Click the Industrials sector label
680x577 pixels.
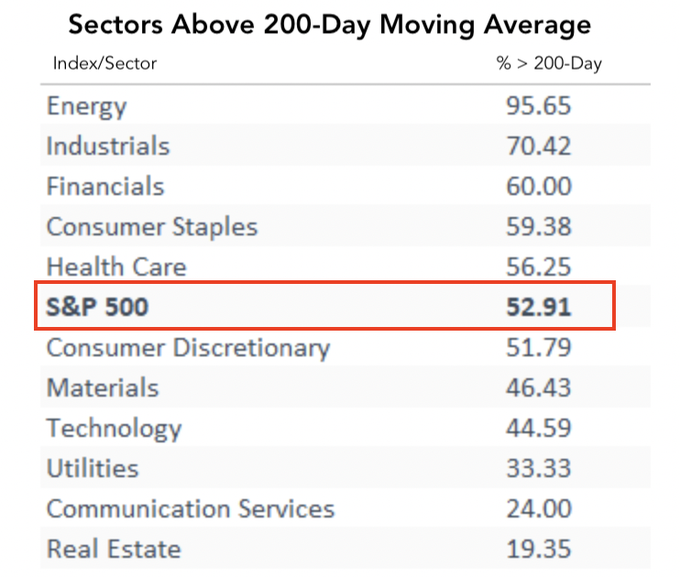[x=108, y=146]
